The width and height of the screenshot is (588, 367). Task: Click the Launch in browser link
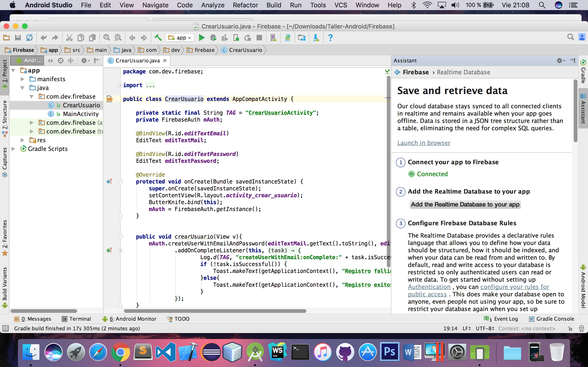coord(424,143)
